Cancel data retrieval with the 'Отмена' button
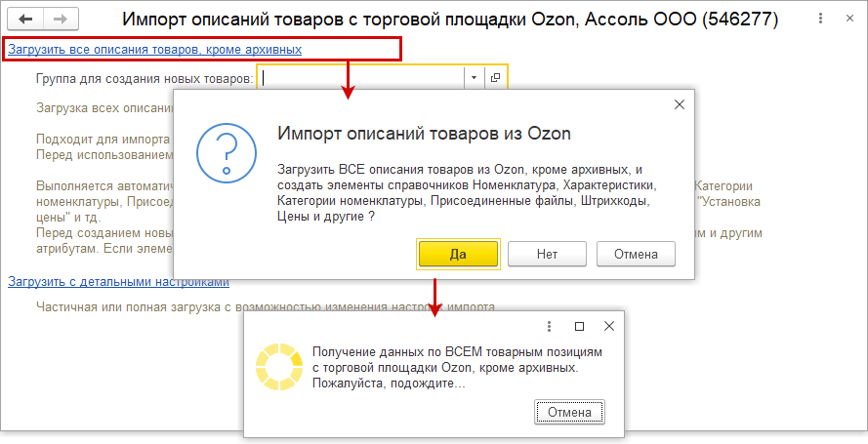 coord(569,412)
